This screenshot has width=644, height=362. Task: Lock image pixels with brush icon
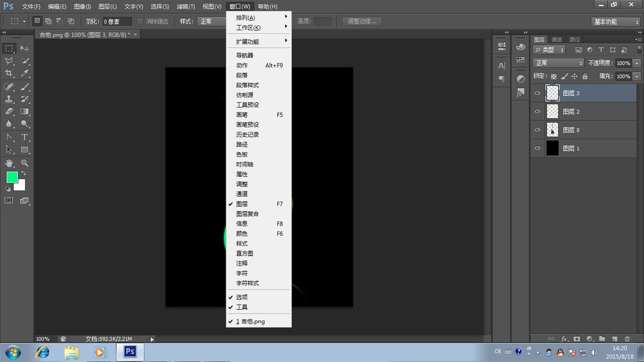click(564, 77)
